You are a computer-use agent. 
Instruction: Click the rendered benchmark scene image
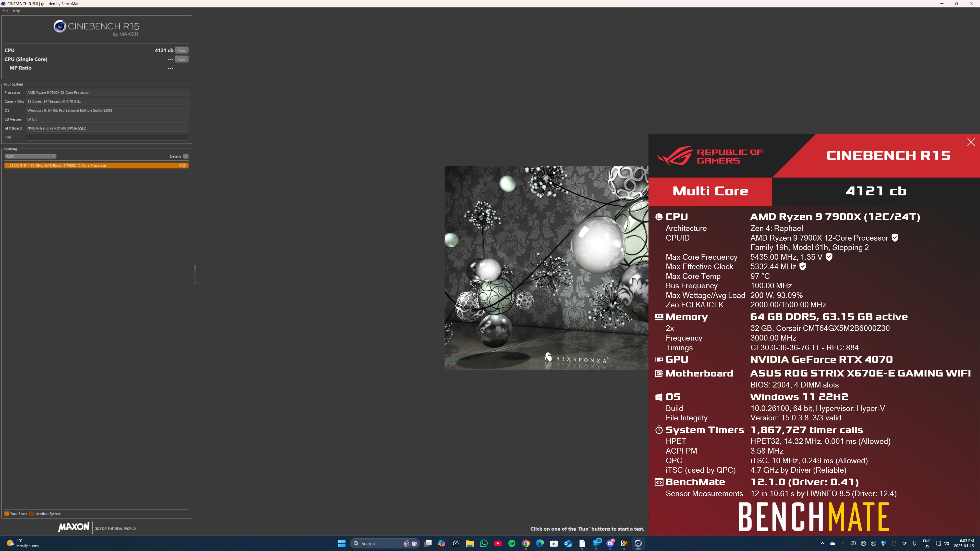(x=546, y=268)
